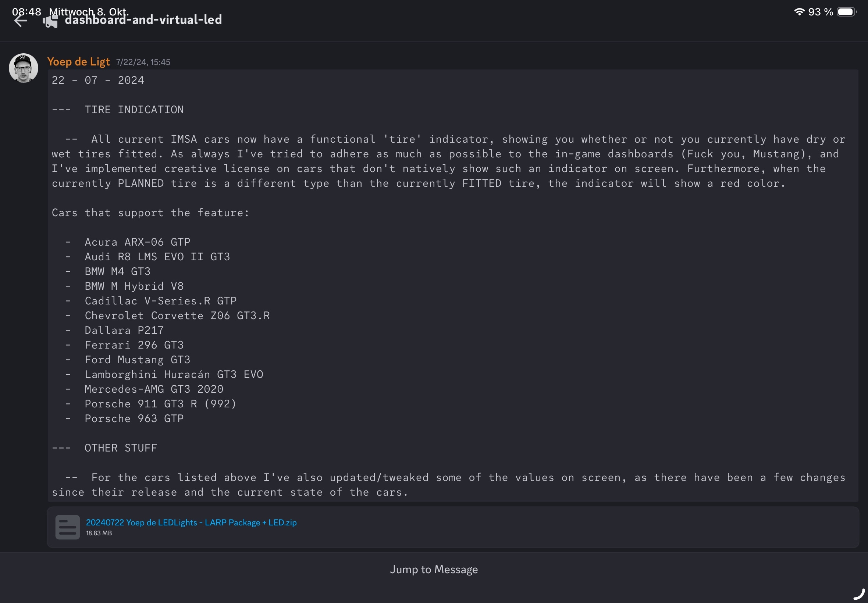Click the curved corner icon at bottom right
Viewport: 868px width, 603px height.
(x=859, y=594)
